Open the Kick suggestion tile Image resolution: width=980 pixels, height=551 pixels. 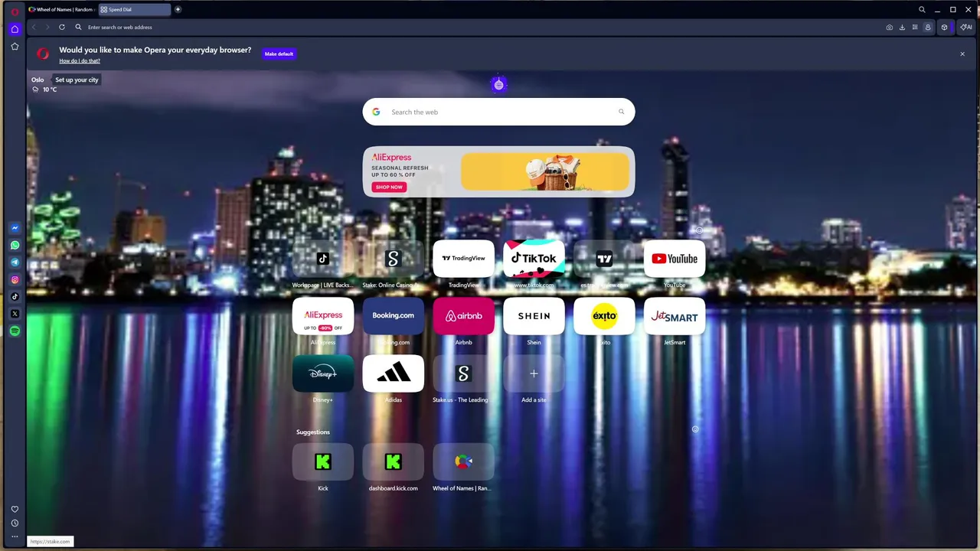(322, 461)
